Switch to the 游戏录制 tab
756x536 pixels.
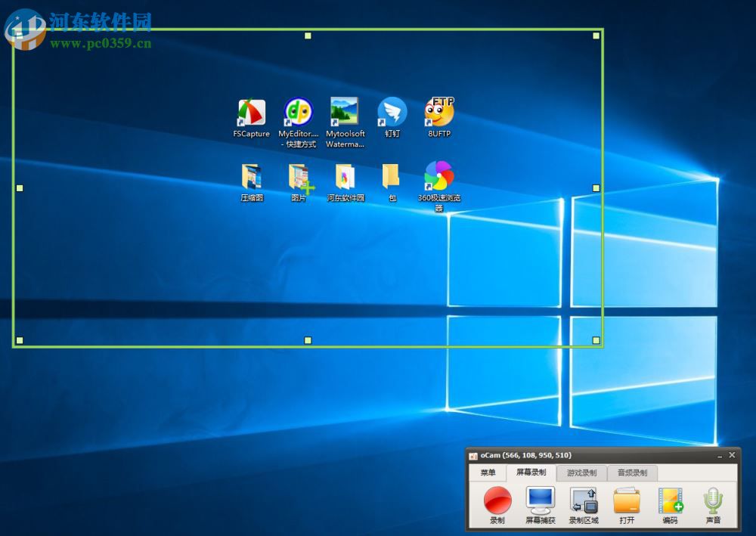coord(581,472)
